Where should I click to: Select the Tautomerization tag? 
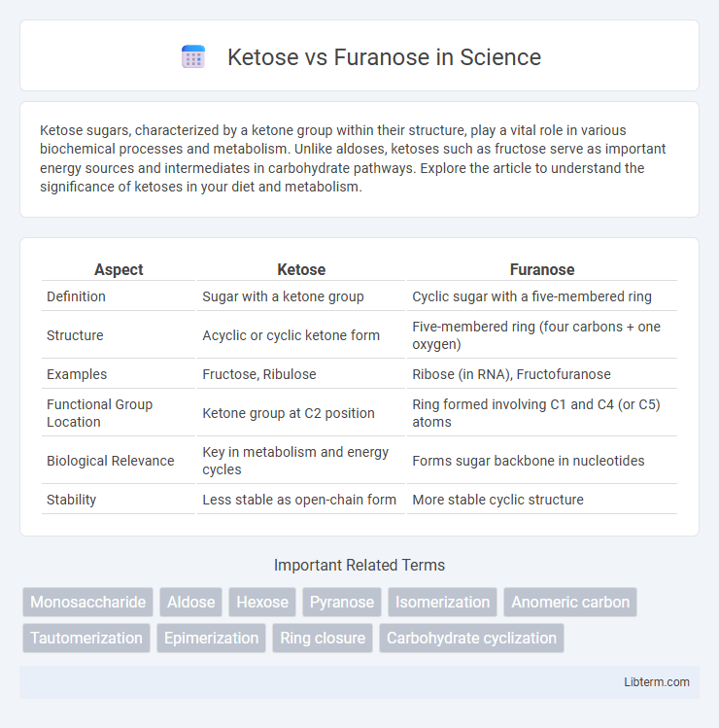86,638
